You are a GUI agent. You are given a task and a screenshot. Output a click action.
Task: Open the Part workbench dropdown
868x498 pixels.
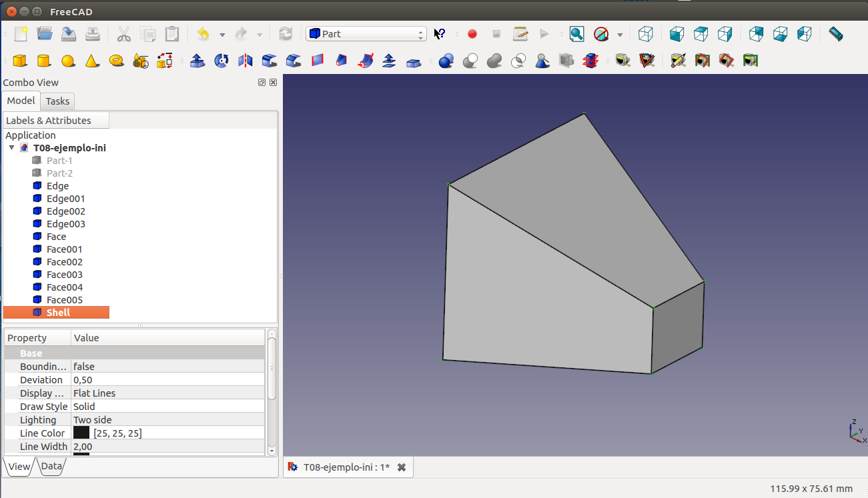tap(366, 34)
